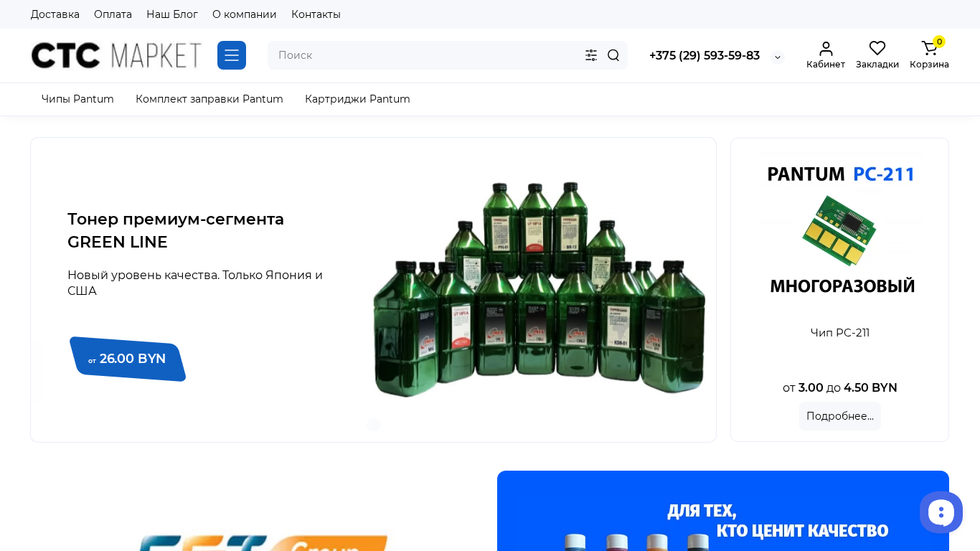980x551 pixels.
Task: Open О компании page
Action: (x=245, y=14)
